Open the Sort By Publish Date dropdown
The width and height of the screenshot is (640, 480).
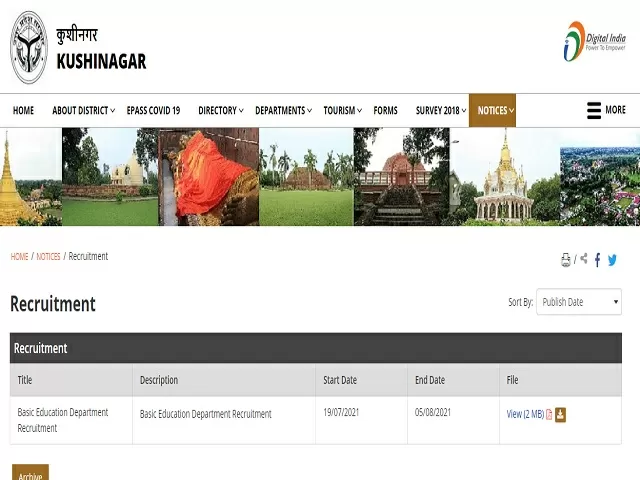579,302
